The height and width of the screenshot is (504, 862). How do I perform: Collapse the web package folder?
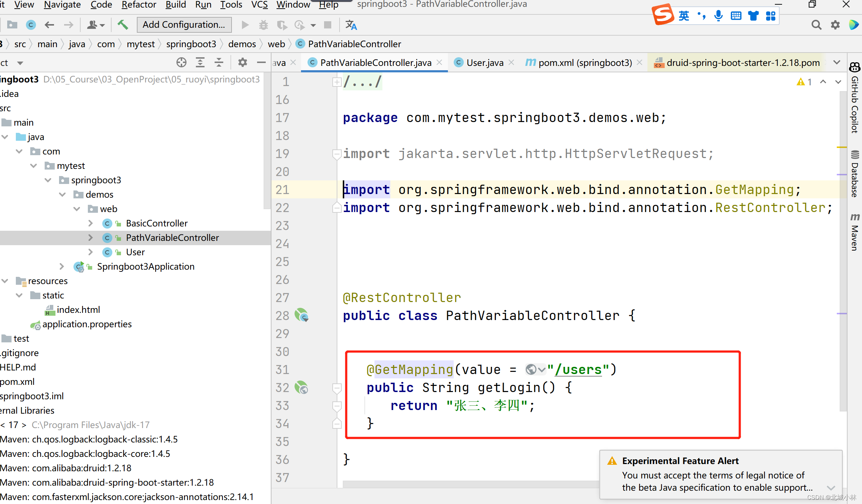tap(77, 209)
